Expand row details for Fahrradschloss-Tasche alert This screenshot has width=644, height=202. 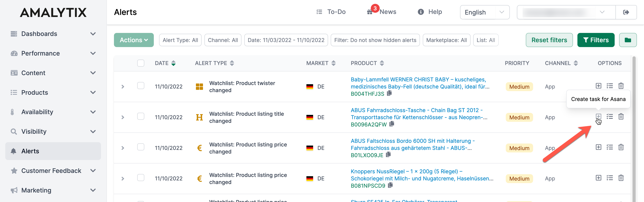(x=123, y=117)
